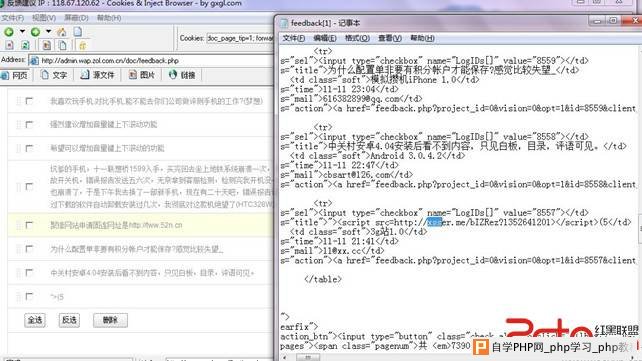Screen dimensions: 642x361
Task: Switch to the 源文件 tab
Action: [97, 75]
